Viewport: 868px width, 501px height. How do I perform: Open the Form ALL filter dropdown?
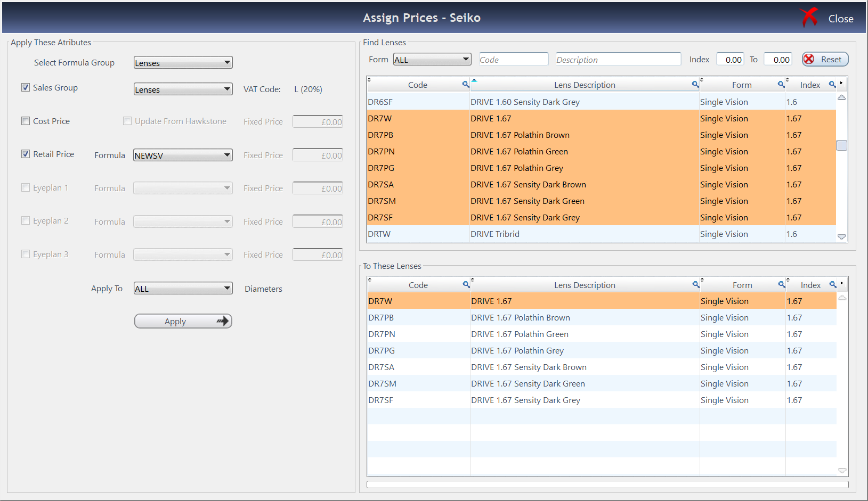pos(432,59)
